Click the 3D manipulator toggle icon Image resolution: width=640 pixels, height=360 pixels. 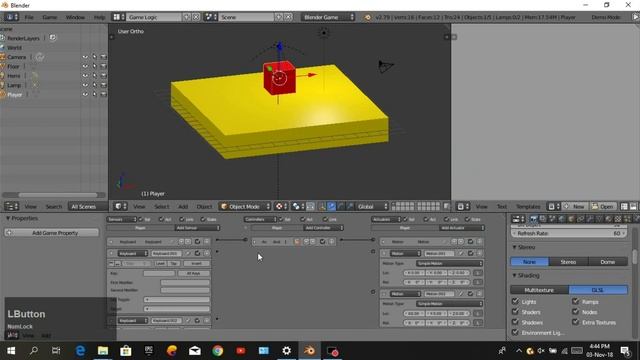click(x=322, y=207)
